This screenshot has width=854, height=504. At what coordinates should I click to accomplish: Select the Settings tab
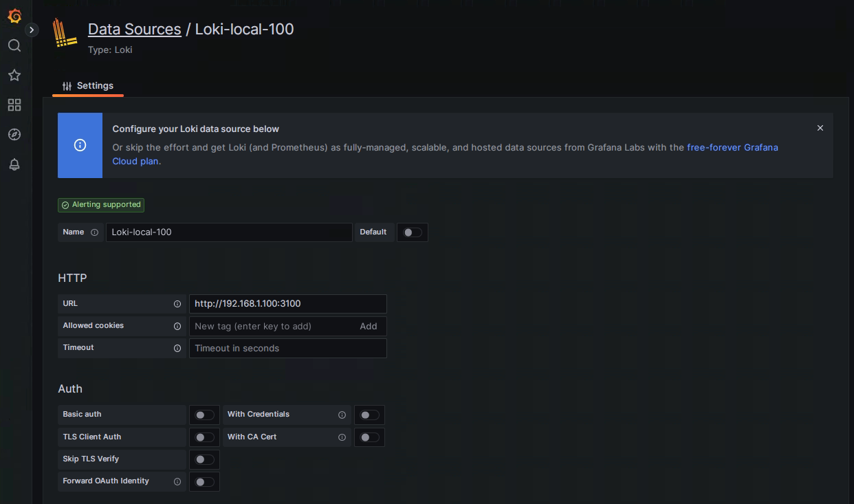coord(88,86)
